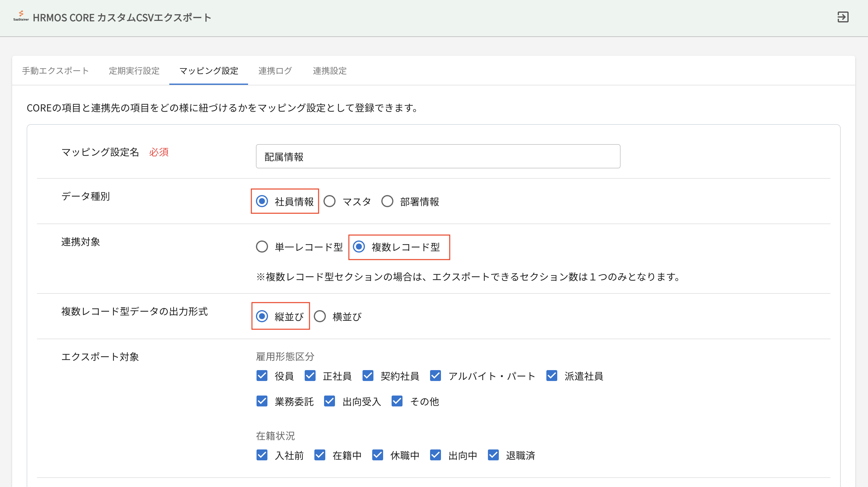The image size is (868, 487).
Task: Switch to the 定期実行設定 tab
Action: [x=134, y=71]
